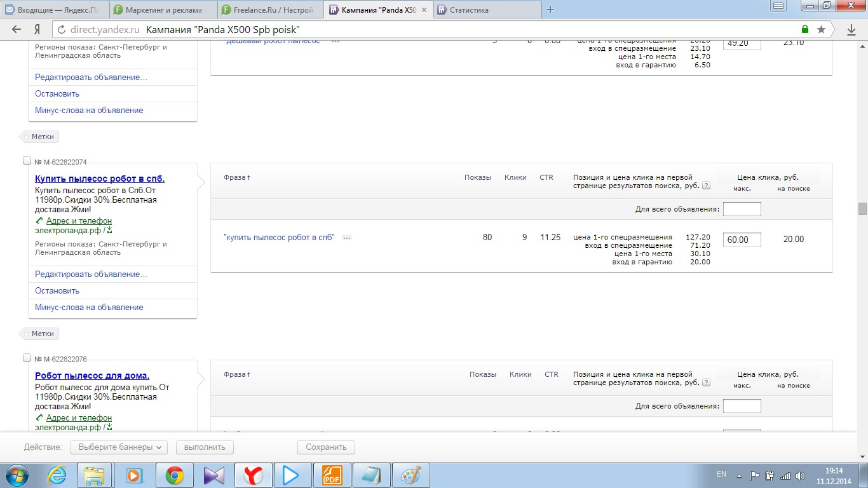Open the blue play-arrow app in the taskbar
The width and height of the screenshot is (868, 488).
291,475
